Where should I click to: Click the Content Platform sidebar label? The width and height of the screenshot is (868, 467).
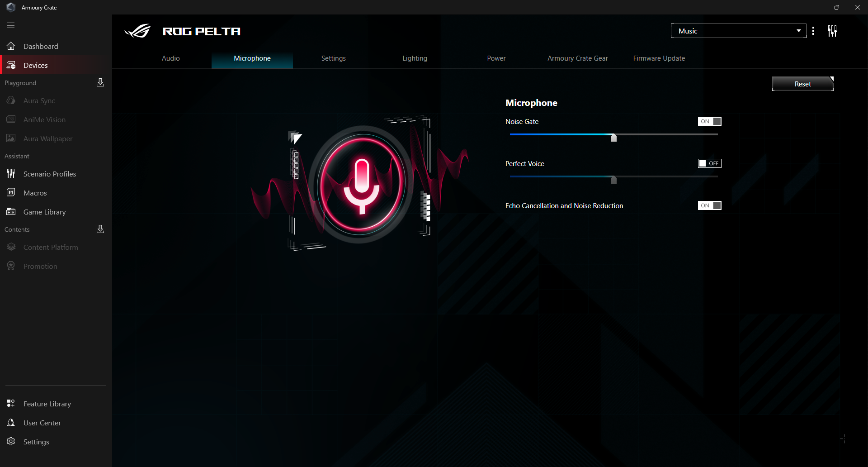click(x=51, y=247)
